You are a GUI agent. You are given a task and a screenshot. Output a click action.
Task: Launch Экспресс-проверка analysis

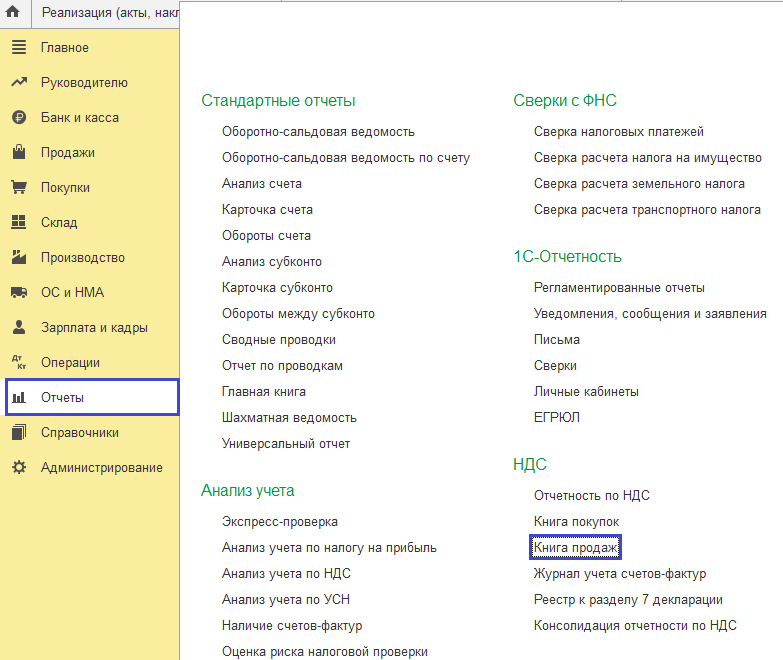pos(280,522)
